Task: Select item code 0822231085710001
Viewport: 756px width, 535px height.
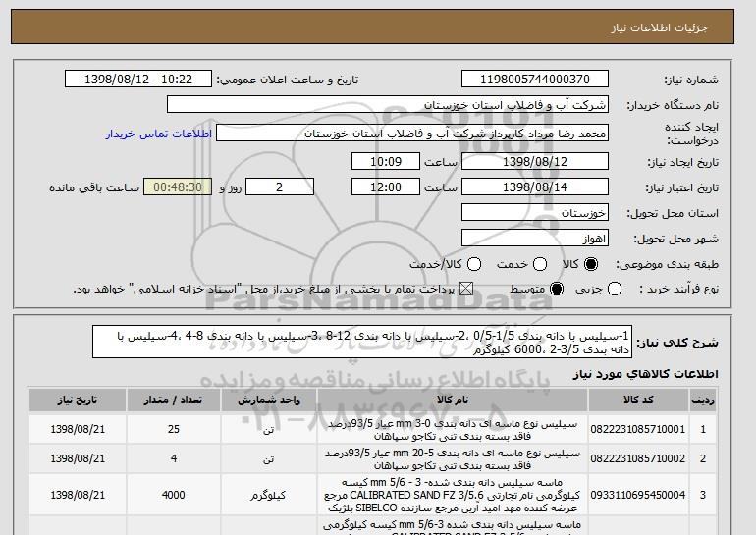Action: [638, 429]
